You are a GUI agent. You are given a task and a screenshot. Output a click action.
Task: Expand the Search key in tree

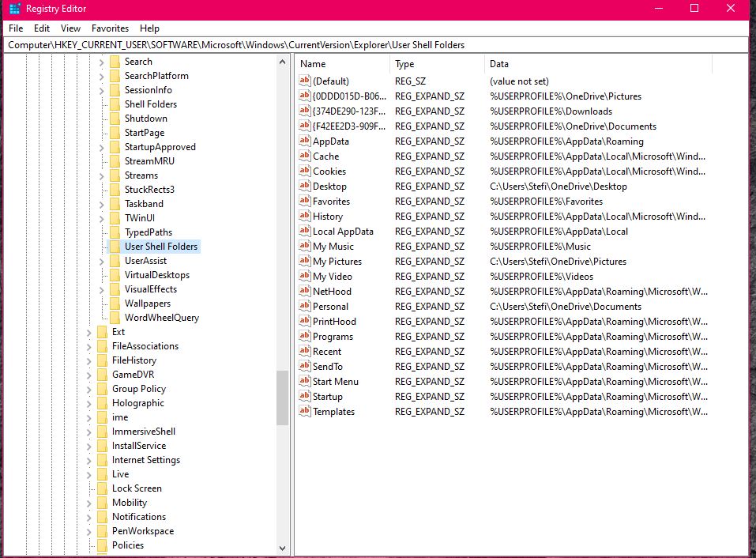101,62
